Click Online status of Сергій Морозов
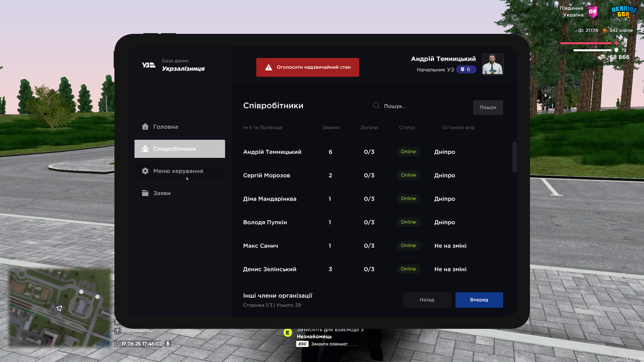 [408, 175]
